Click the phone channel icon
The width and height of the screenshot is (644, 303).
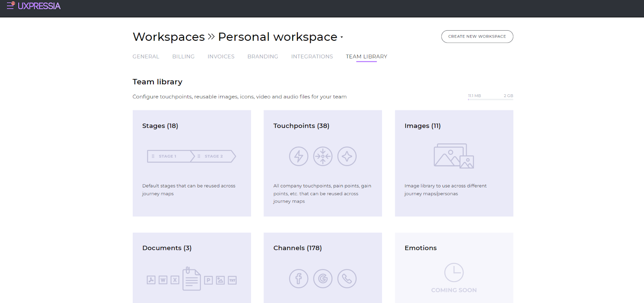(x=347, y=278)
